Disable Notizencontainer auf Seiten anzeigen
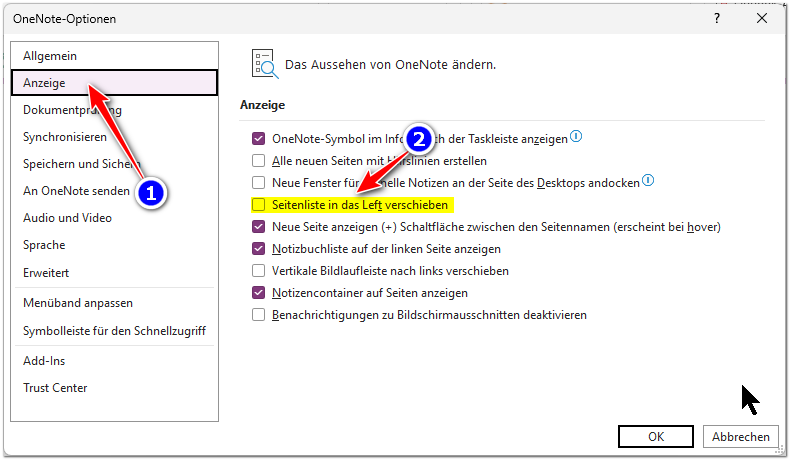This screenshot has height=460, width=790. 258,293
